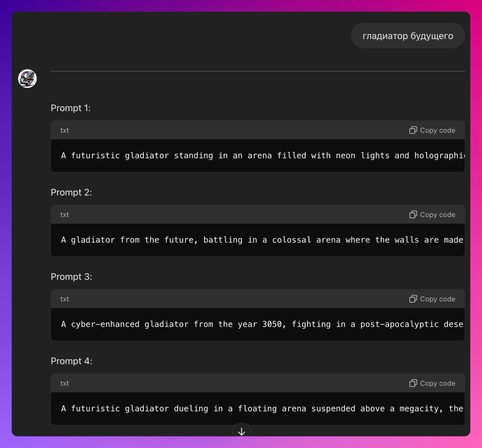Screen dimensions: 482x448
Task: Click the cyber-enhanced gladiator year 3050 text
Action: (261, 324)
